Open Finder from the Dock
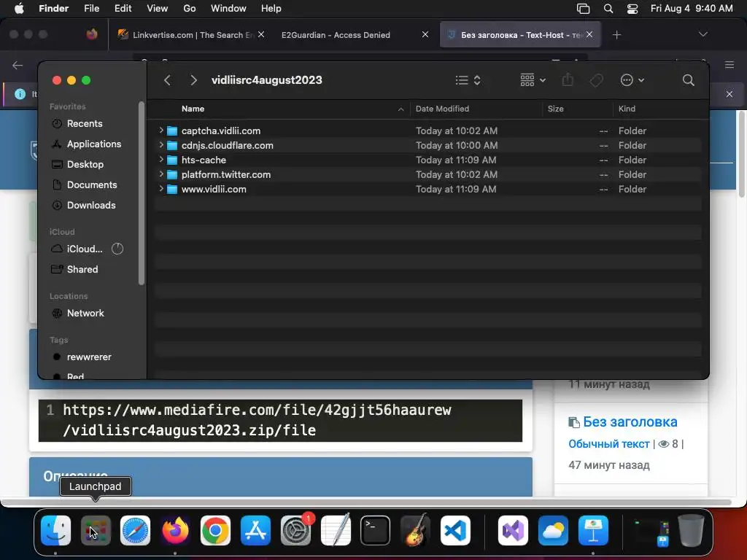Image resolution: width=747 pixels, height=560 pixels. click(x=55, y=530)
